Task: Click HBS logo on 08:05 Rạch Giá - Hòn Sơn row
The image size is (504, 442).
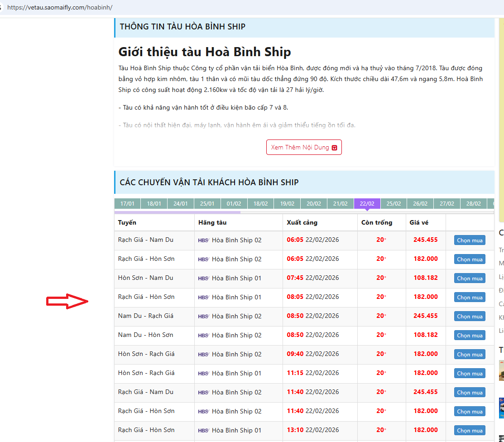Action: point(203,298)
